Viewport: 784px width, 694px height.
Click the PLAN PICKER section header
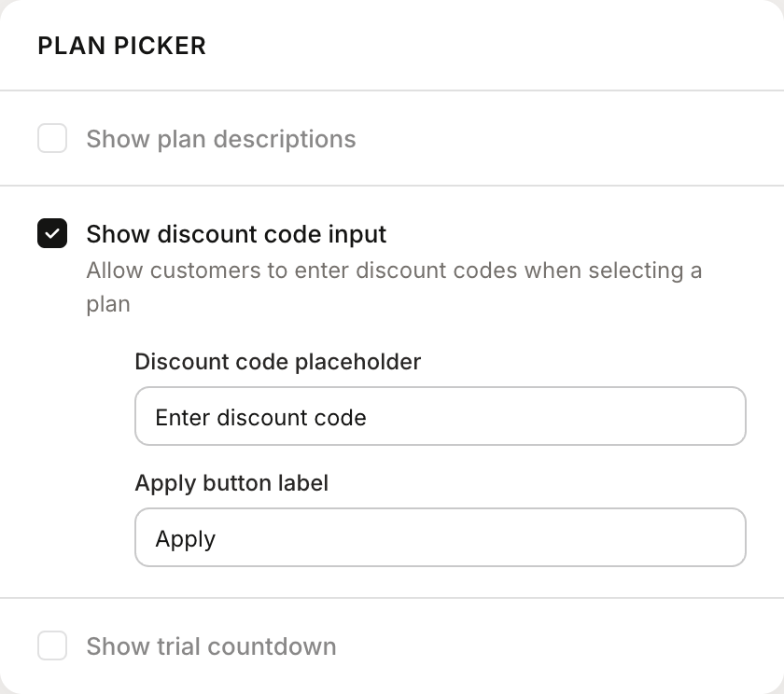coord(121,46)
